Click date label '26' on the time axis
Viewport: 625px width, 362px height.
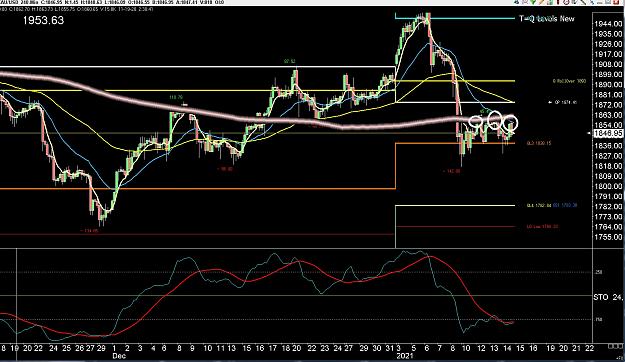coord(80,348)
